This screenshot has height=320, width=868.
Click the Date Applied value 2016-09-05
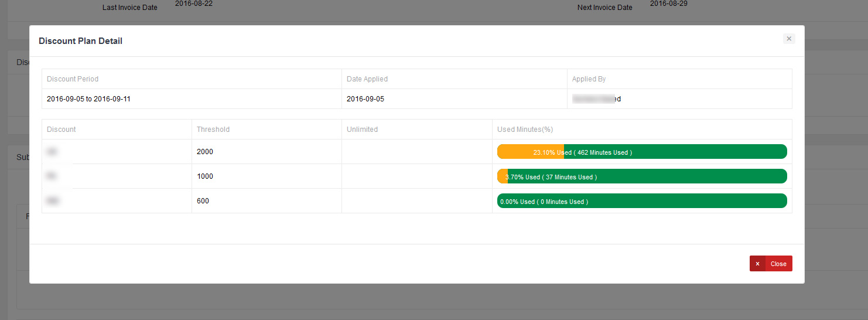click(365, 99)
